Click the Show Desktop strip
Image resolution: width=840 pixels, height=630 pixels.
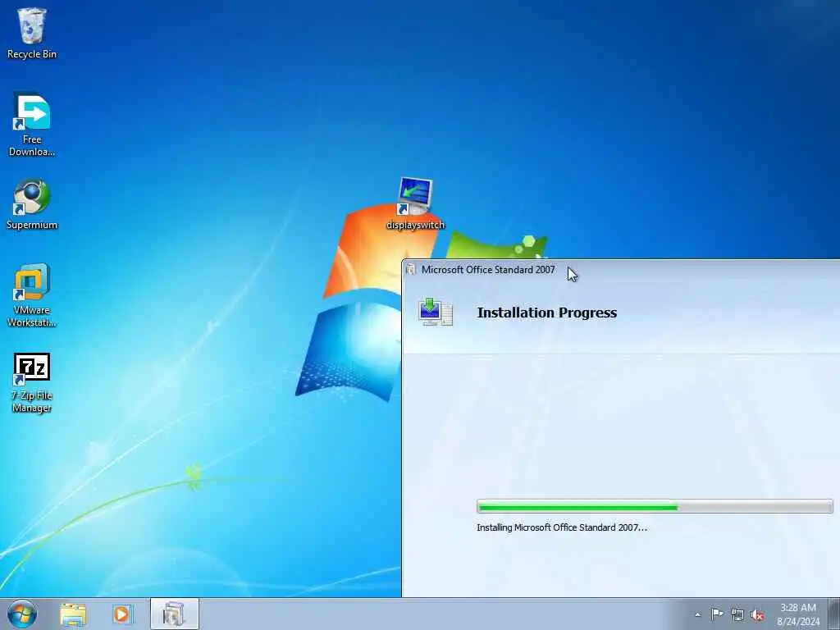click(x=834, y=614)
